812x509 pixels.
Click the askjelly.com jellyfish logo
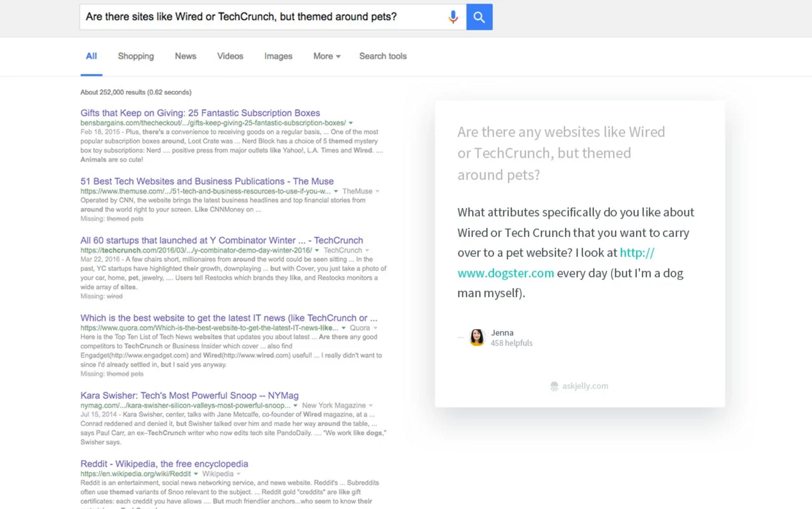pyautogui.click(x=554, y=386)
